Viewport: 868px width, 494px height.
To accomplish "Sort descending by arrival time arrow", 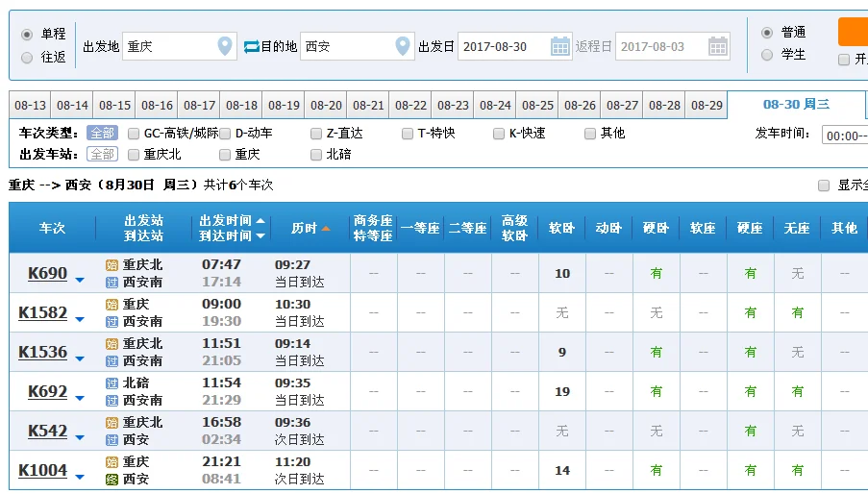I will [260, 235].
